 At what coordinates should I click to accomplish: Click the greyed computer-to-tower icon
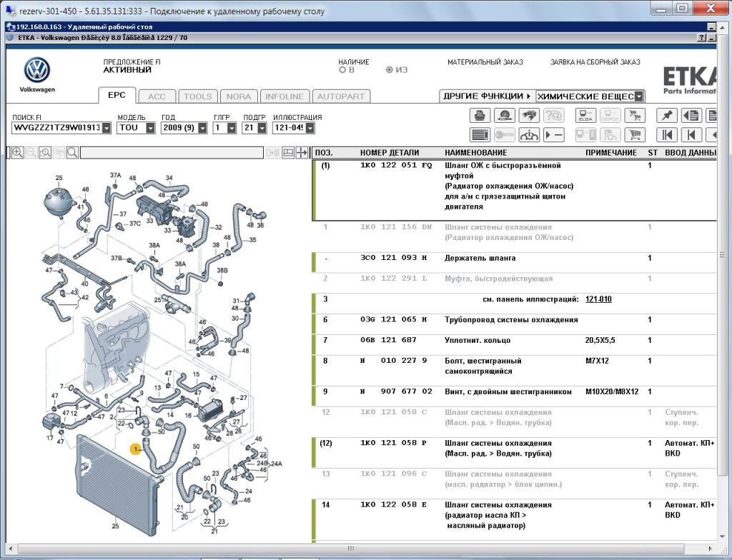pyautogui.click(x=585, y=135)
